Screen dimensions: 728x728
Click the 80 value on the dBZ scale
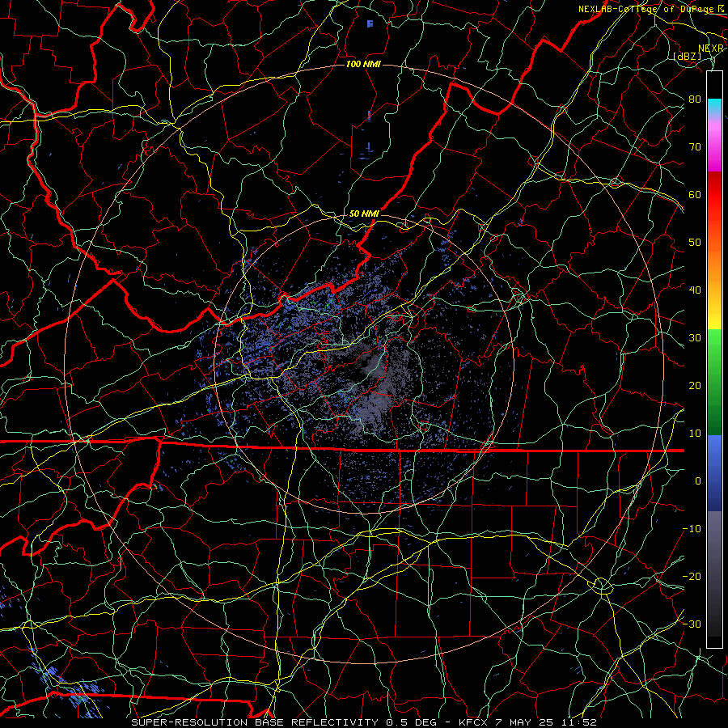click(695, 99)
